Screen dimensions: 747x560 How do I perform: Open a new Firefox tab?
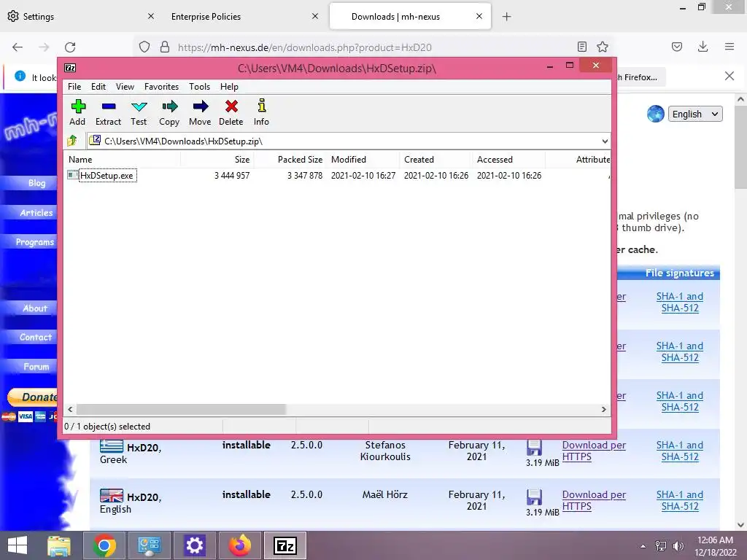[507, 17]
